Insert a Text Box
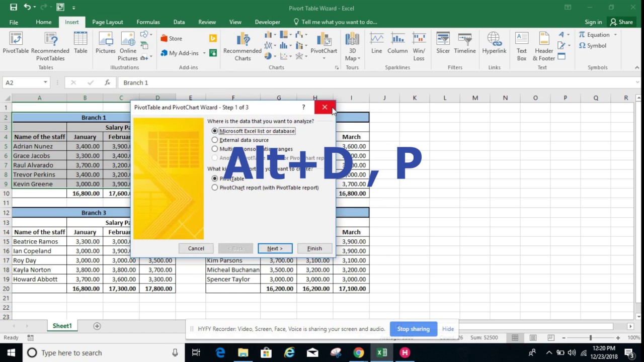The height and width of the screenshot is (362, 644). (x=522, y=46)
